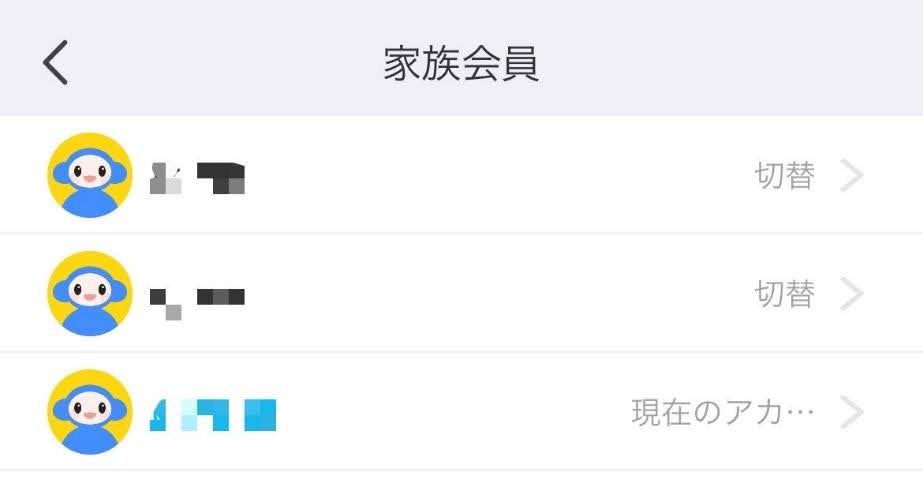This screenshot has height=502, width=923.
Task: Tap the current account's avatar in the last row
Action: [90, 411]
